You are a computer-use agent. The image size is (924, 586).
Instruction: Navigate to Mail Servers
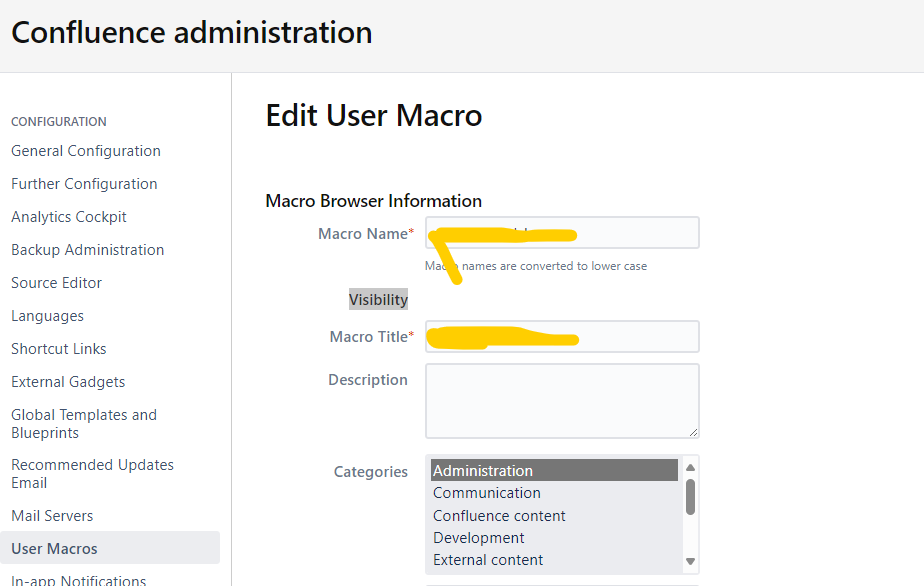pos(52,516)
